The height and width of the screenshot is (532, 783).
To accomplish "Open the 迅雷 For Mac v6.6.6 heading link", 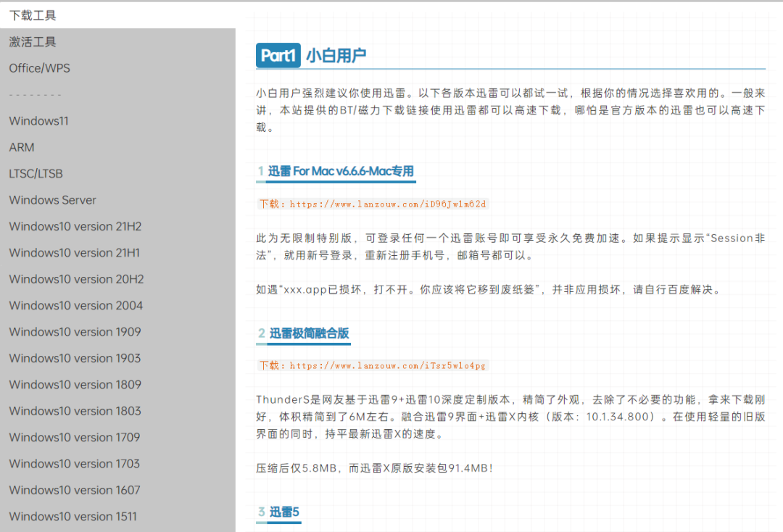I will tap(336, 171).
